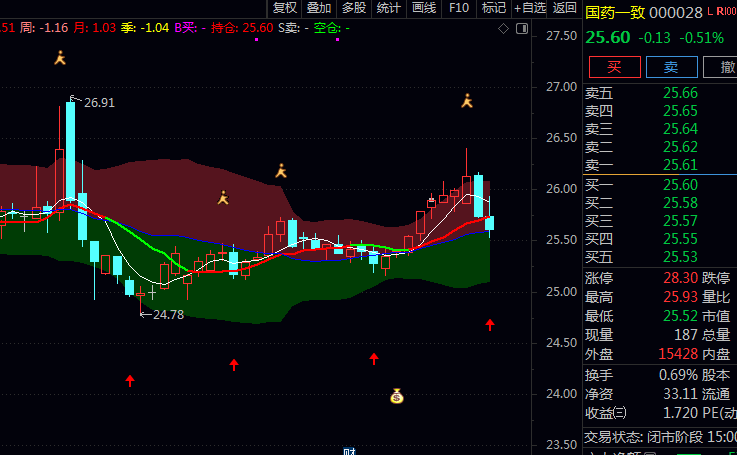Add the stock via +自选

click(x=530, y=8)
